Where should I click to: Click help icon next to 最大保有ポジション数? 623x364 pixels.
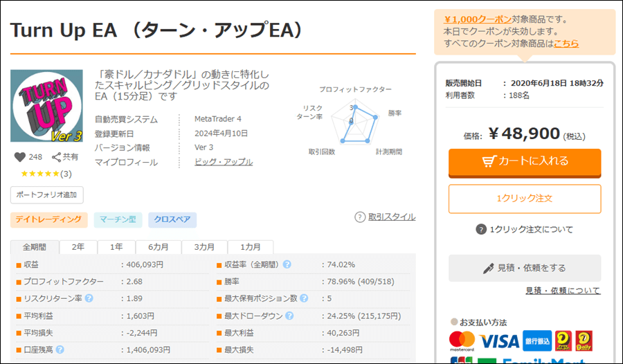point(303,299)
